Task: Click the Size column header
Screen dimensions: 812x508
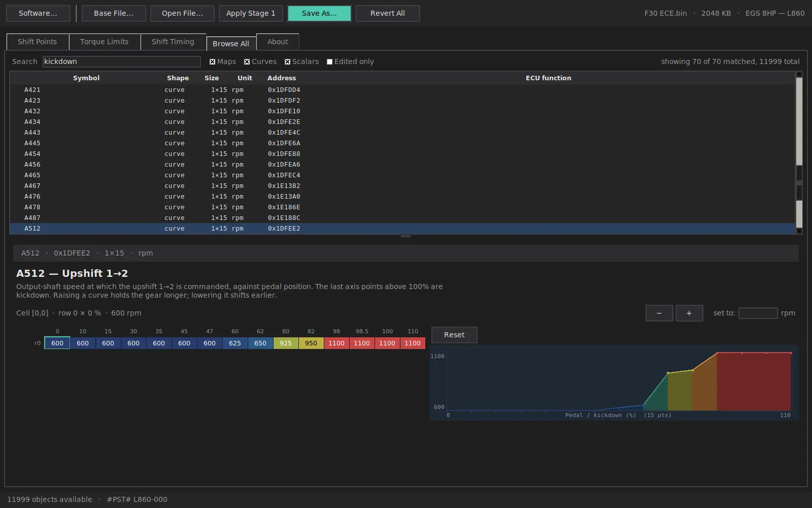Action: [x=212, y=78]
